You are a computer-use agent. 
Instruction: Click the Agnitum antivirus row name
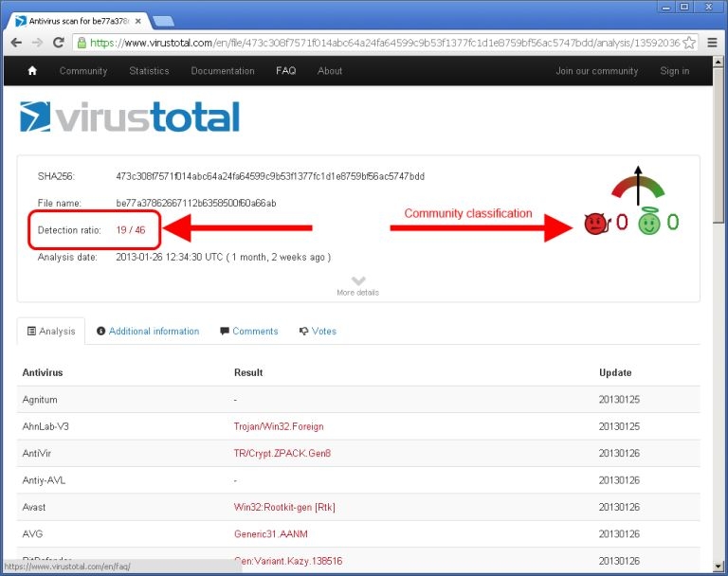tap(40, 400)
